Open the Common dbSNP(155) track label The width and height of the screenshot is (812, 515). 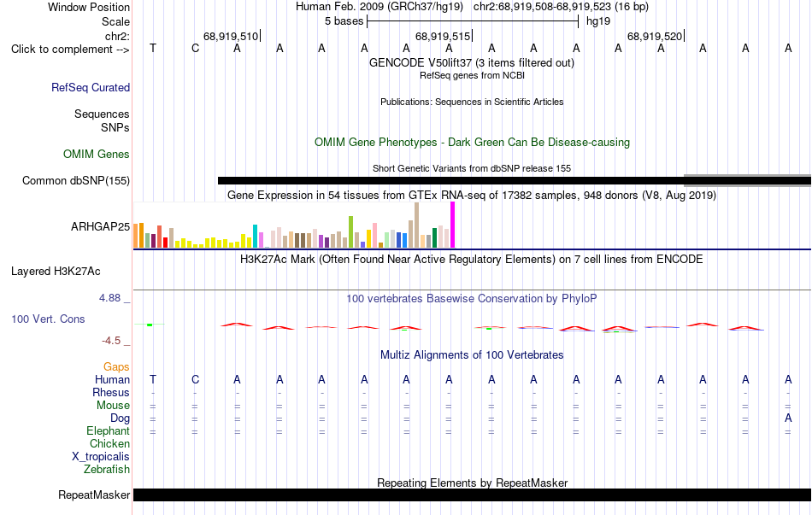click(x=76, y=181)
